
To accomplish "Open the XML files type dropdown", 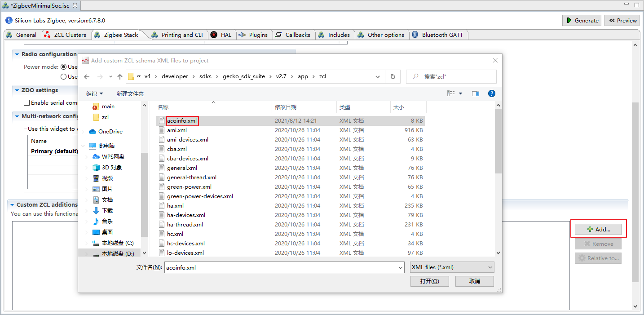I will (452, 267).
